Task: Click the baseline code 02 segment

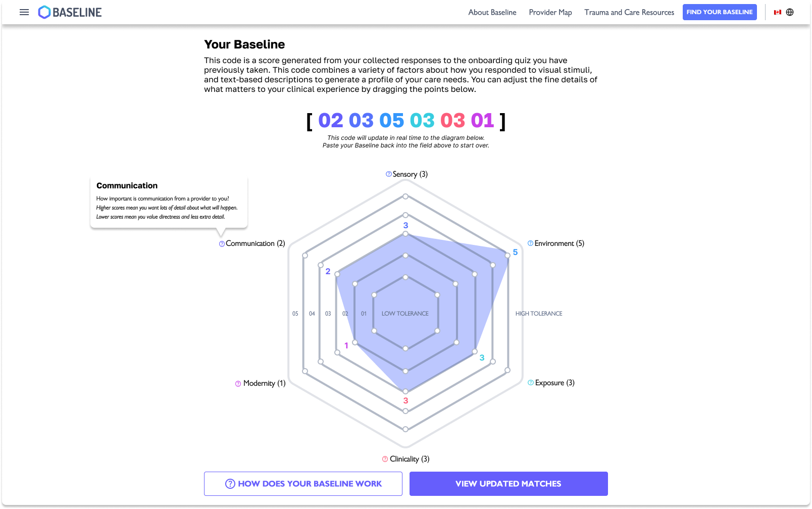Action: click(x=331, y=121)
